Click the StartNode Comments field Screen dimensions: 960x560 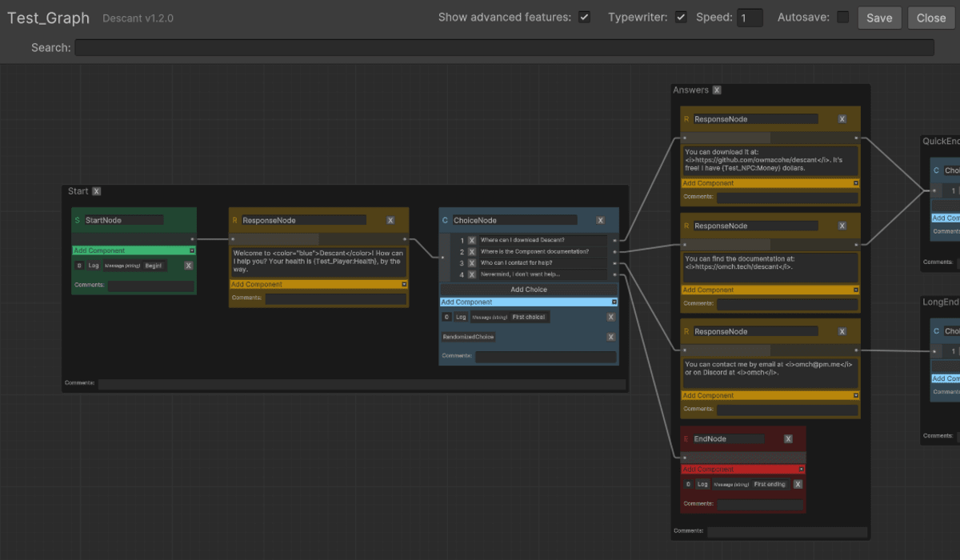151,286
